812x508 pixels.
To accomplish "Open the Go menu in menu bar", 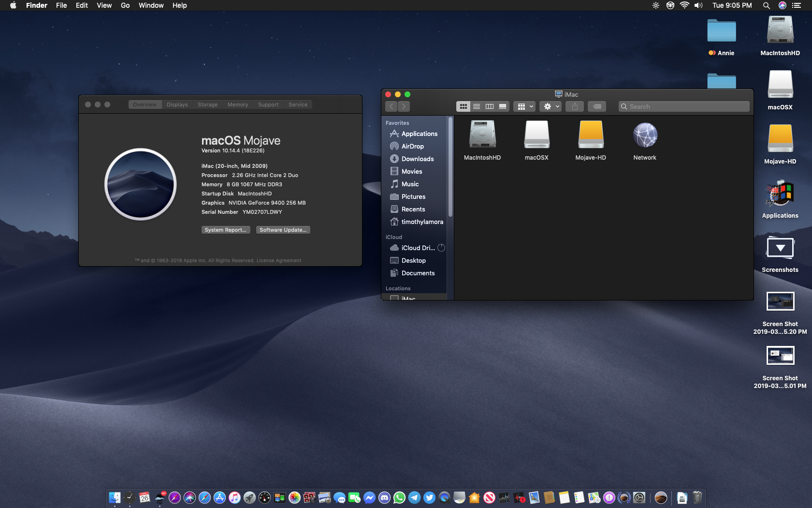I will pos(125,5).
